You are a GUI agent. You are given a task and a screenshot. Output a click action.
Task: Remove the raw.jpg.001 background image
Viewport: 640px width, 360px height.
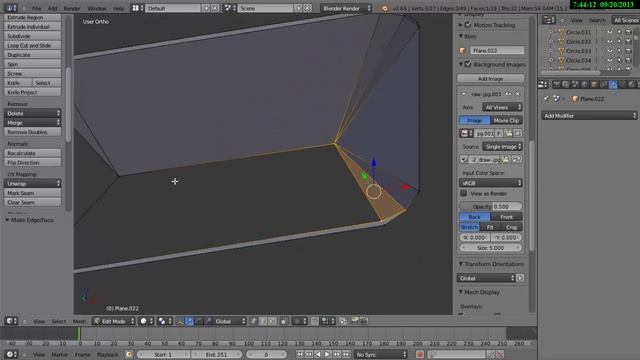(518, 94)
